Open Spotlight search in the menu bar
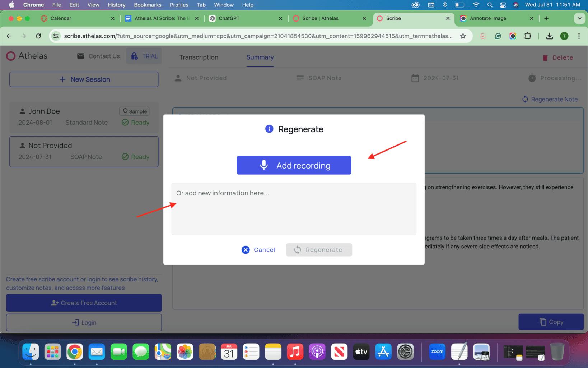This screenshot has width=588, height=368. tap(490, 5)
